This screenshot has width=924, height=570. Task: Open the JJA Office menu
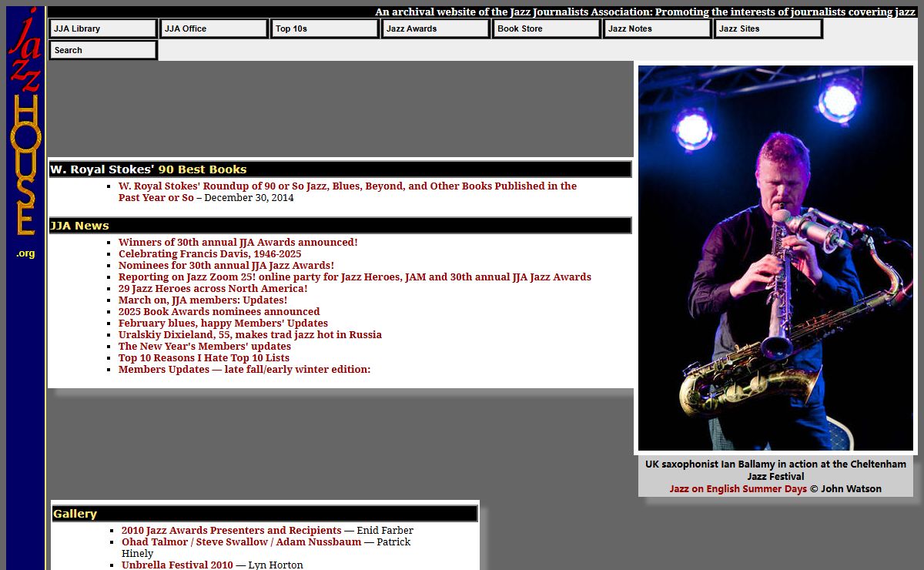point(214,28)
